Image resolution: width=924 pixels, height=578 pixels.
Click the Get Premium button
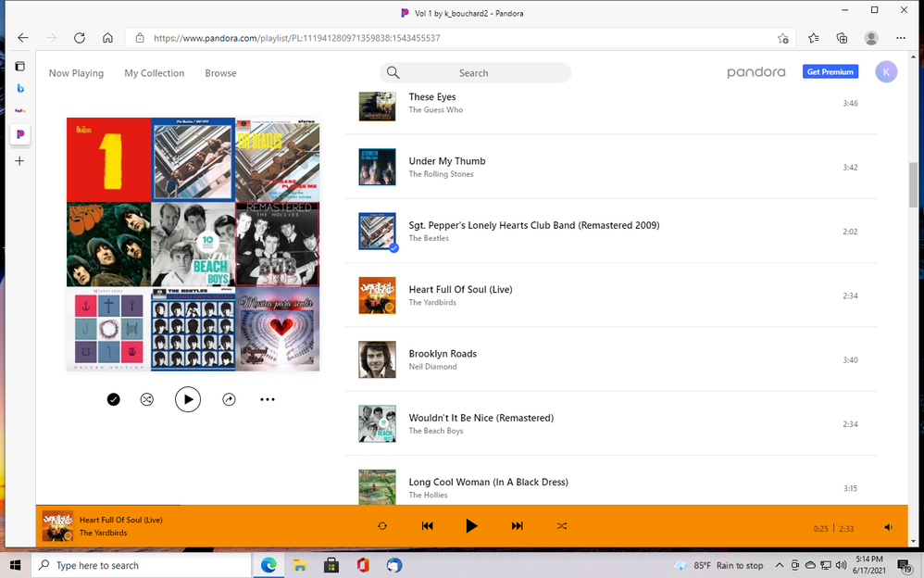tap(830, 71)
